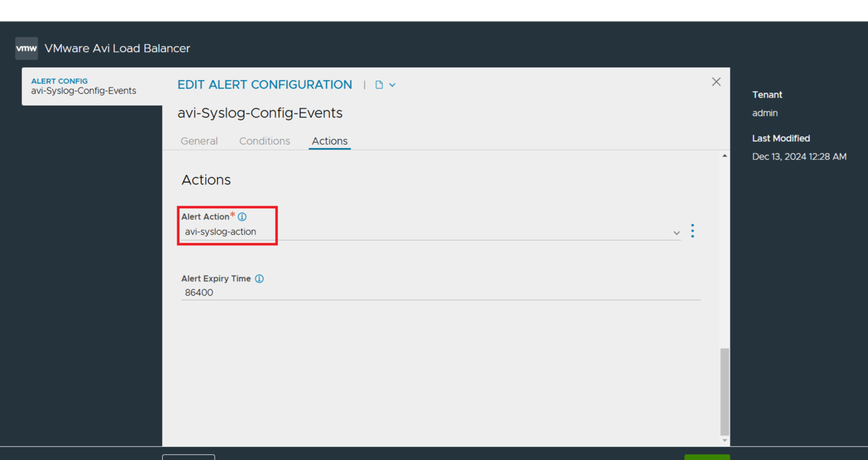Expand the chevron next to the document icon
The image size is (868, 460).
pos(393,85)
